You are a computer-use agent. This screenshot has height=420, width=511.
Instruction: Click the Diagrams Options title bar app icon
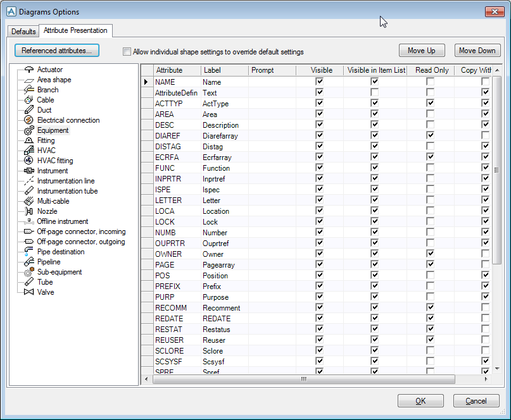(x=11, y=12)
